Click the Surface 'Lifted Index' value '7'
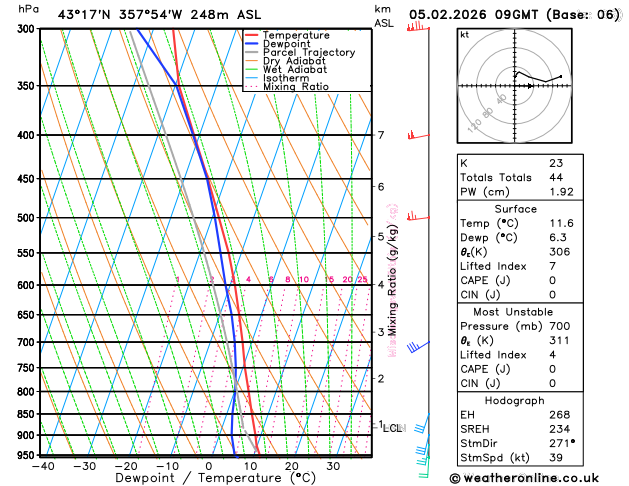 point(553,266)
